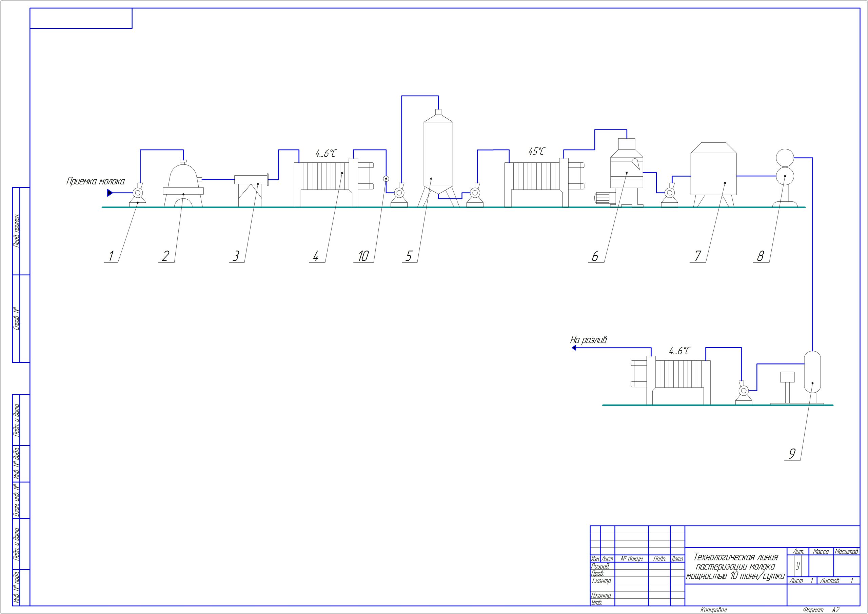Click the "Инв. № дубл." side label
Viewport: 868px width, 614px height.
(16, 463)
